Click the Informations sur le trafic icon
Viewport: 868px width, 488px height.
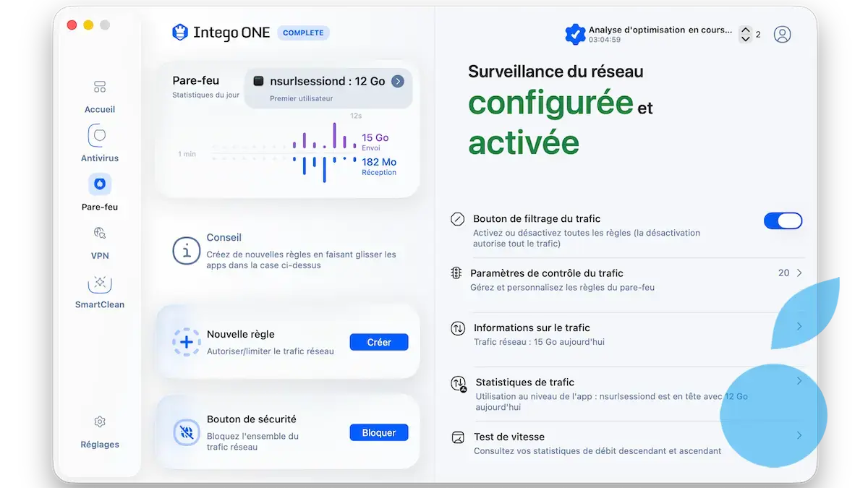458,328
